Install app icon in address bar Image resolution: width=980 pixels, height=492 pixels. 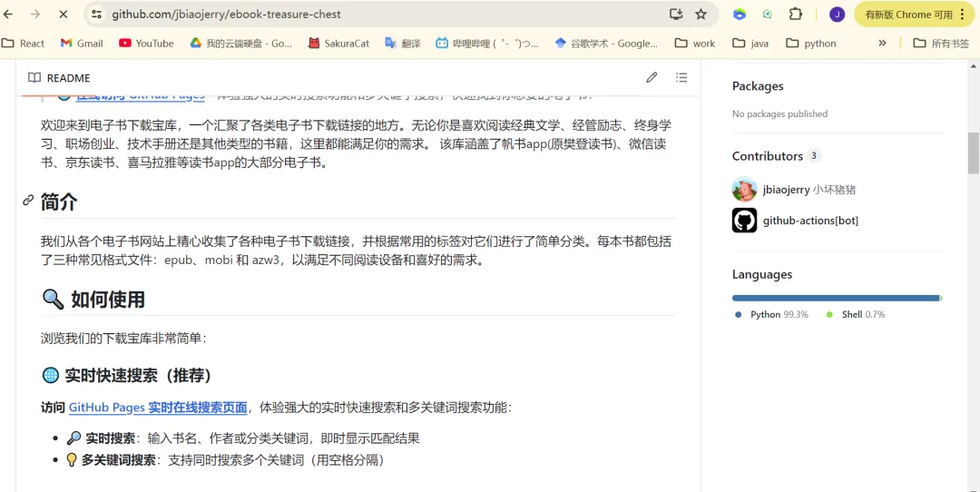click(676, 14)
